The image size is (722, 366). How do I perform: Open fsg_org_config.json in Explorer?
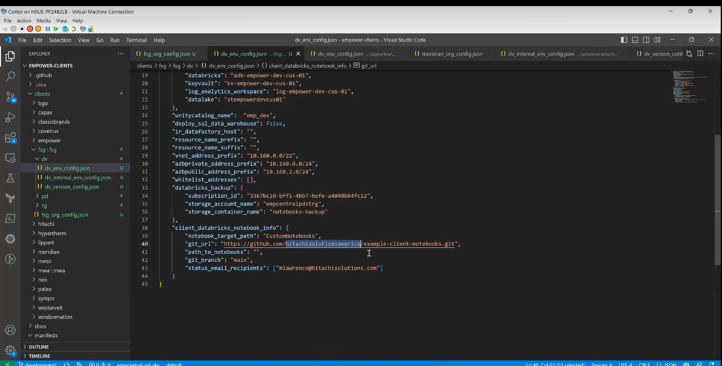coord(64,215)
